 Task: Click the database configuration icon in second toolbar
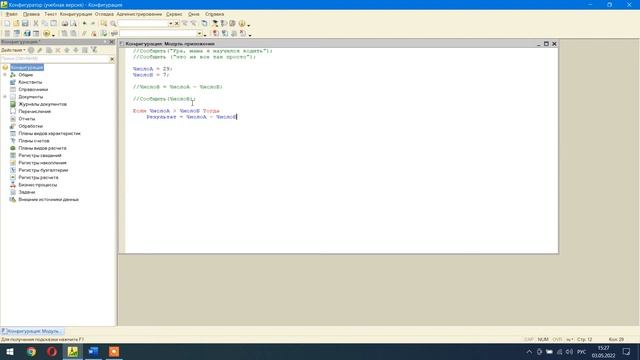(27, 33)
